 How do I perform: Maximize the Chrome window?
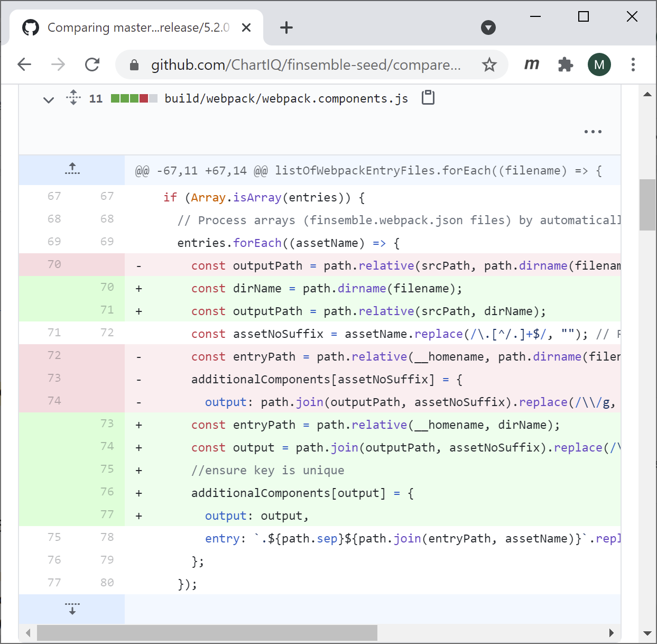[584, 16]
